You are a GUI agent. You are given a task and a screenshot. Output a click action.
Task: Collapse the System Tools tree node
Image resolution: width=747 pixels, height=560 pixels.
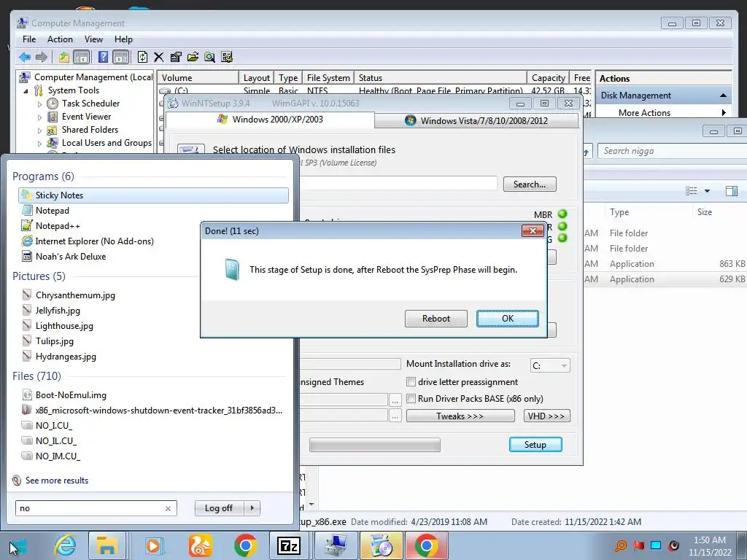pos(26,90)
